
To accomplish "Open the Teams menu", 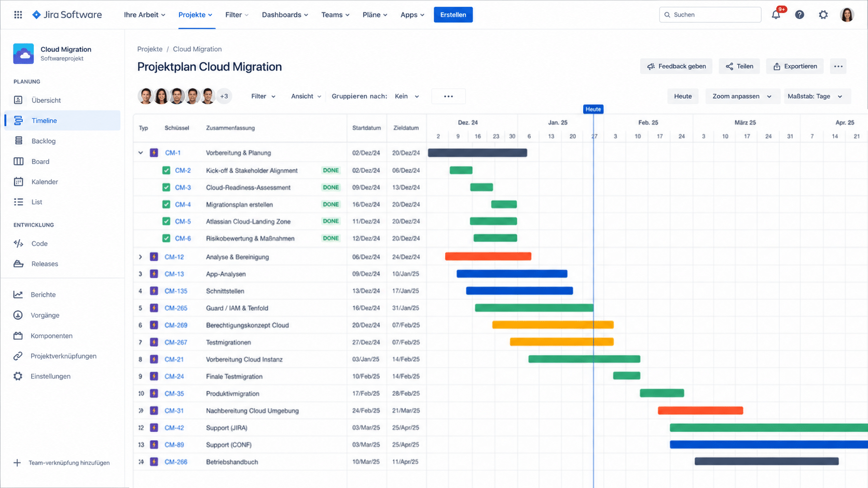I will tap(335, 15).
